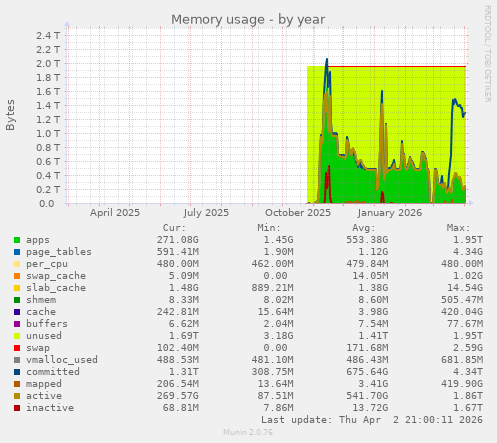Click the cache legend color swatch

click(x=17, y=312)
